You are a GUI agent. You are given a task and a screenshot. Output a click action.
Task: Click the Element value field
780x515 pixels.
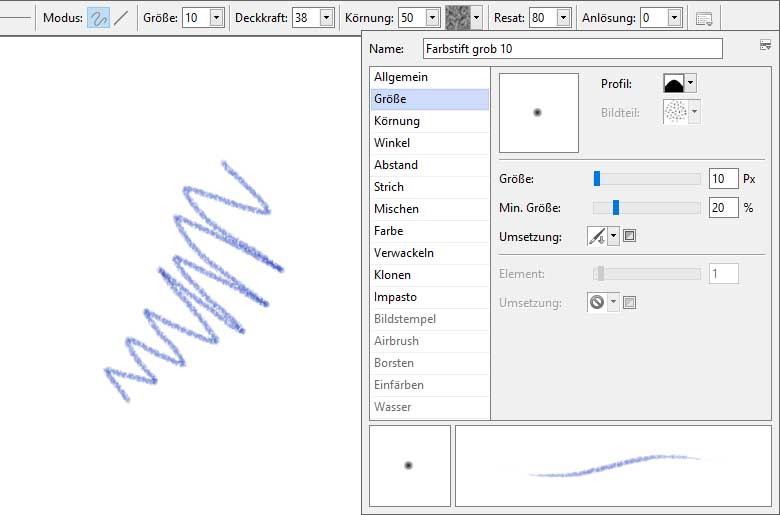click(x=723, y=274)
